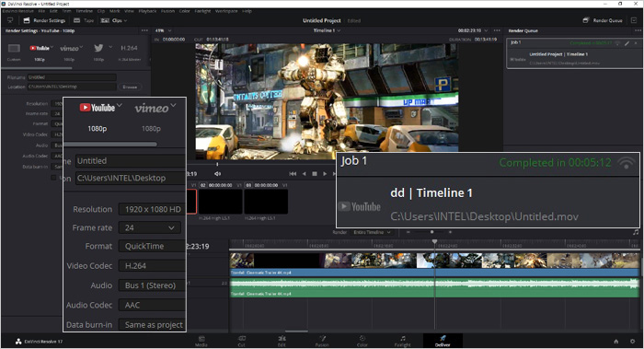
Task: Click the preset list horizontal scrollbar
Action: tap(37, 68)
